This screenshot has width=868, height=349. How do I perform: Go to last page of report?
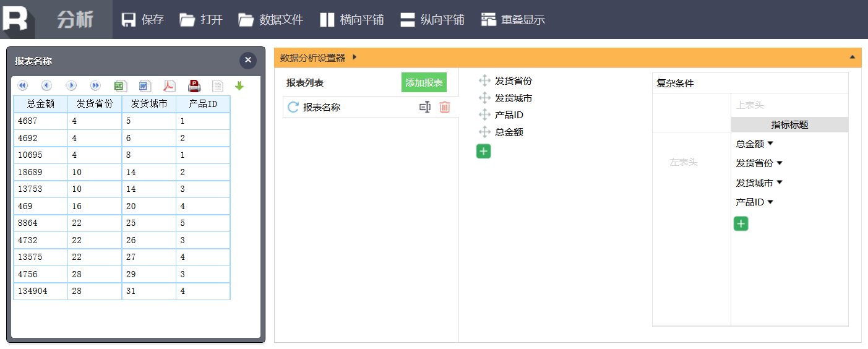pos(95,85)
